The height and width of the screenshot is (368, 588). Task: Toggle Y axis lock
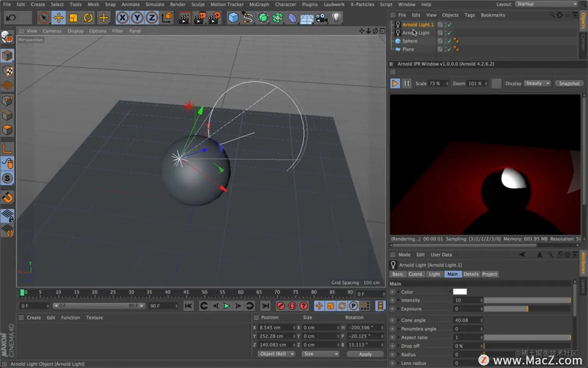pyautogui.click(x=137, y=18)
